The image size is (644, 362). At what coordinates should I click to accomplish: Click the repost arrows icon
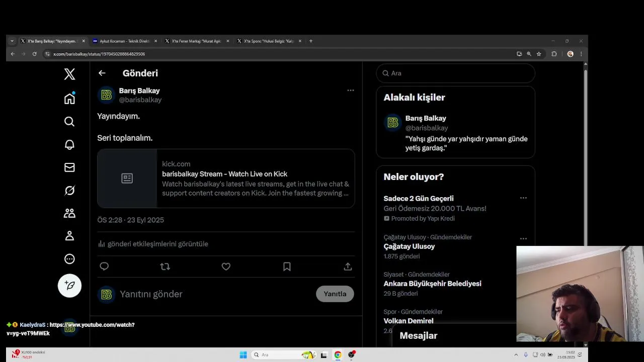pos(165,266)
